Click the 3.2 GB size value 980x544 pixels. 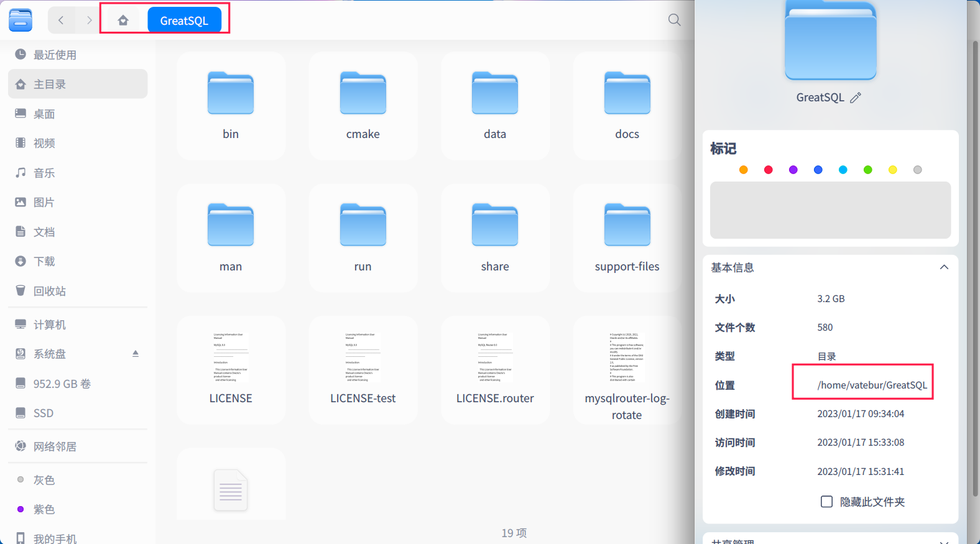[x=831, y=298]
